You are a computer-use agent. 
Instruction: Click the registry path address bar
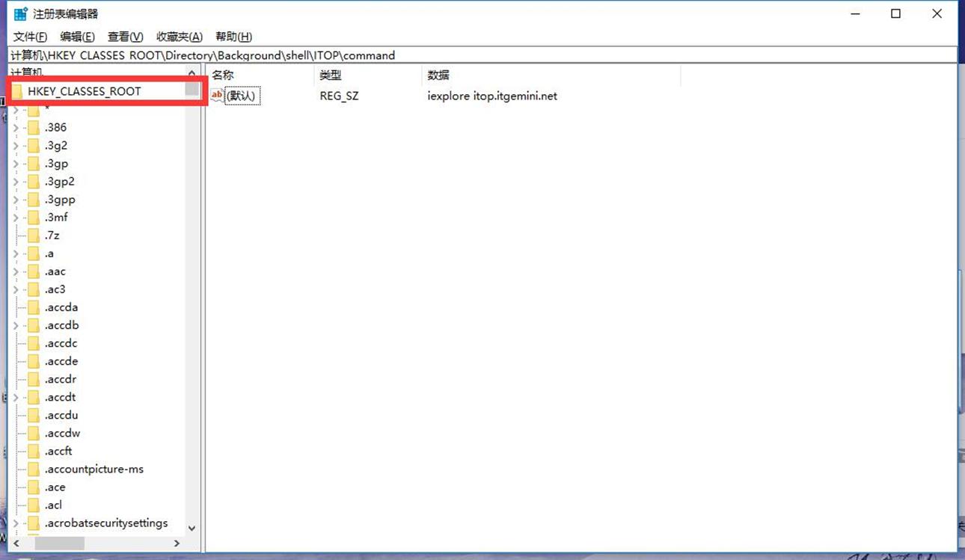point(479,55)
